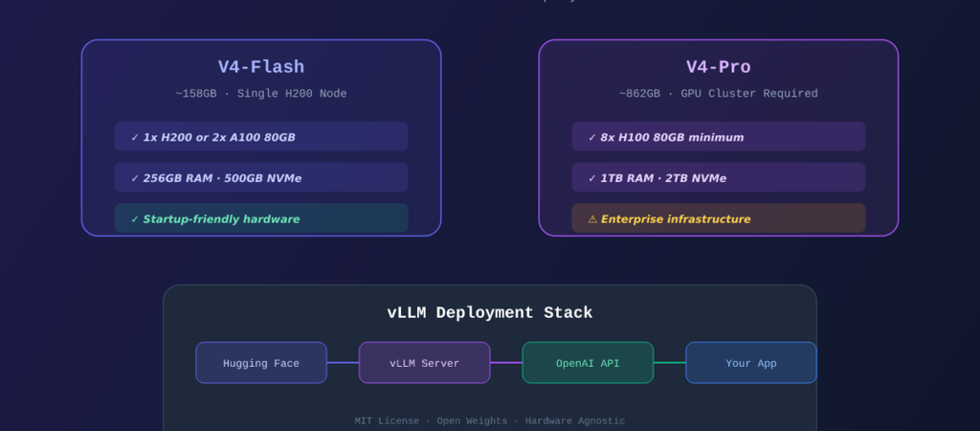Click checkmark beside 256GB RAM
The height and width of the screenshot is (431, 980).
[134, 179]
